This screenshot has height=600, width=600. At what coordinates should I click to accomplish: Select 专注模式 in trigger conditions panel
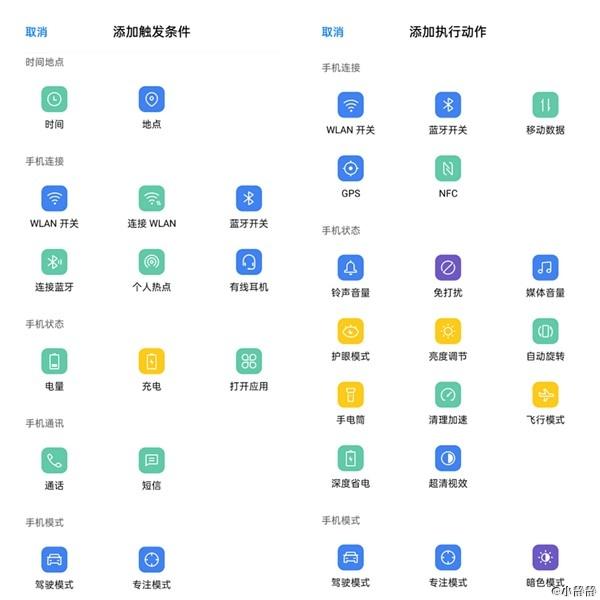point(152,559)
